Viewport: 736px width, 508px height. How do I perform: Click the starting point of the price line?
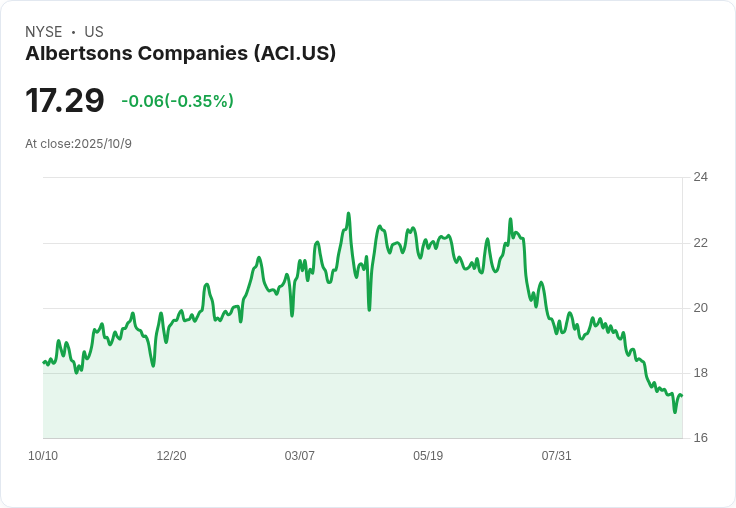tap(43, 362)
